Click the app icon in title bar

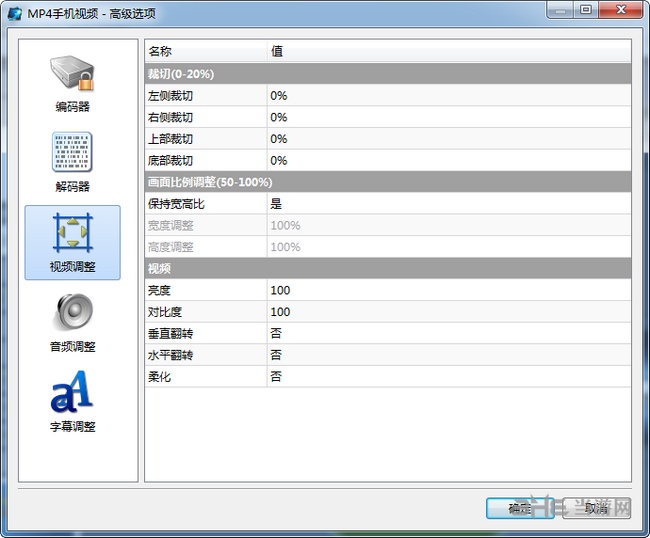click(15, 14)
